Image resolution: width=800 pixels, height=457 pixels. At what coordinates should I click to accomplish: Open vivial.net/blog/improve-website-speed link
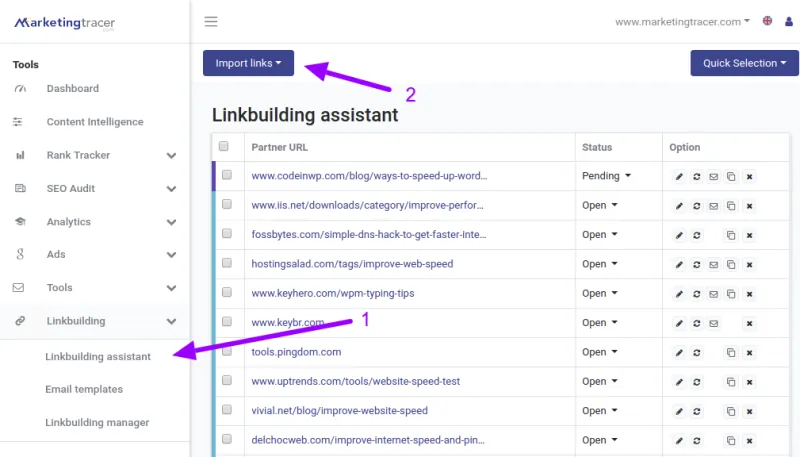[339, 411]
